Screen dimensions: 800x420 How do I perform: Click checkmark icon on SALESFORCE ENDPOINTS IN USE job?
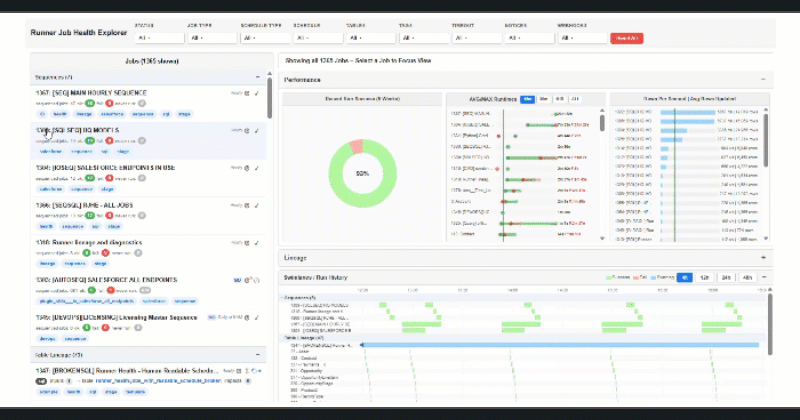tap(256, 167)
